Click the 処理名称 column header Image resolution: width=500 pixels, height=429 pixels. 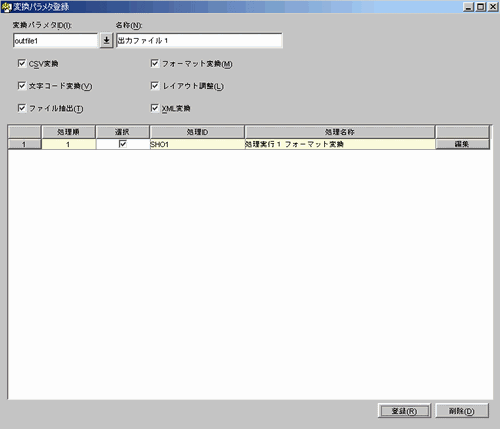tap(340, 132)
